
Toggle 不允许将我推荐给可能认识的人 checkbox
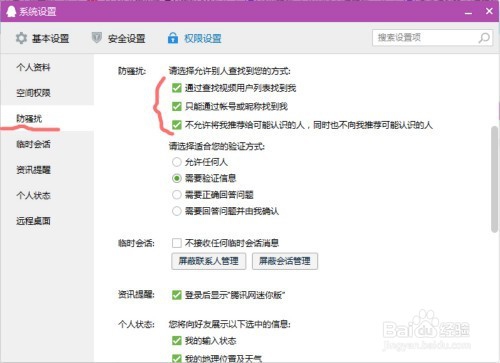click(x=177, y=125)
